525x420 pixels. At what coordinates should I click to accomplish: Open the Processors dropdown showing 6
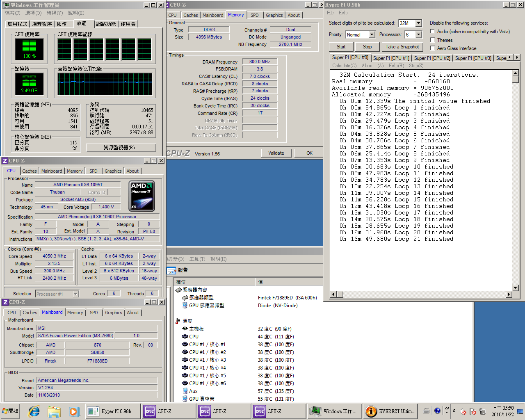(419, 35)
